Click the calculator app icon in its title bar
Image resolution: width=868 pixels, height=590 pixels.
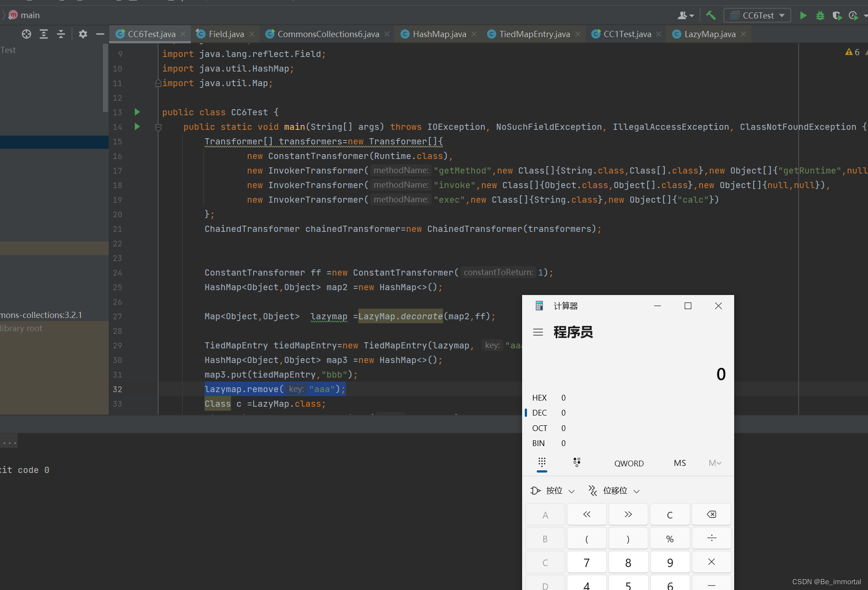(539, 306)
